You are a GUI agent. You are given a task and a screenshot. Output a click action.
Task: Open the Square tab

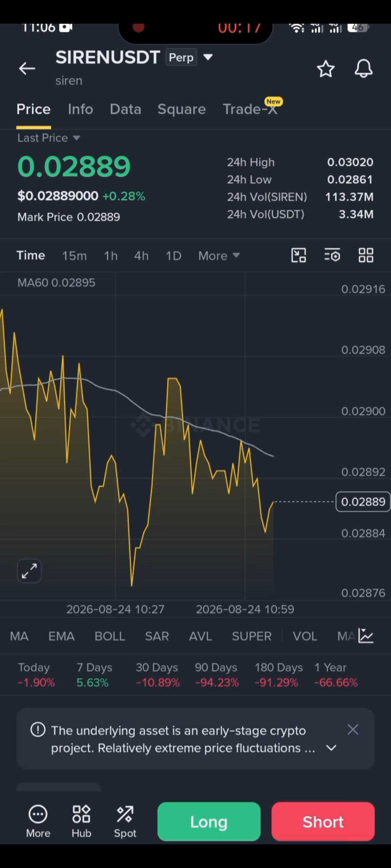pyautogui.click(x=182, y=109)
